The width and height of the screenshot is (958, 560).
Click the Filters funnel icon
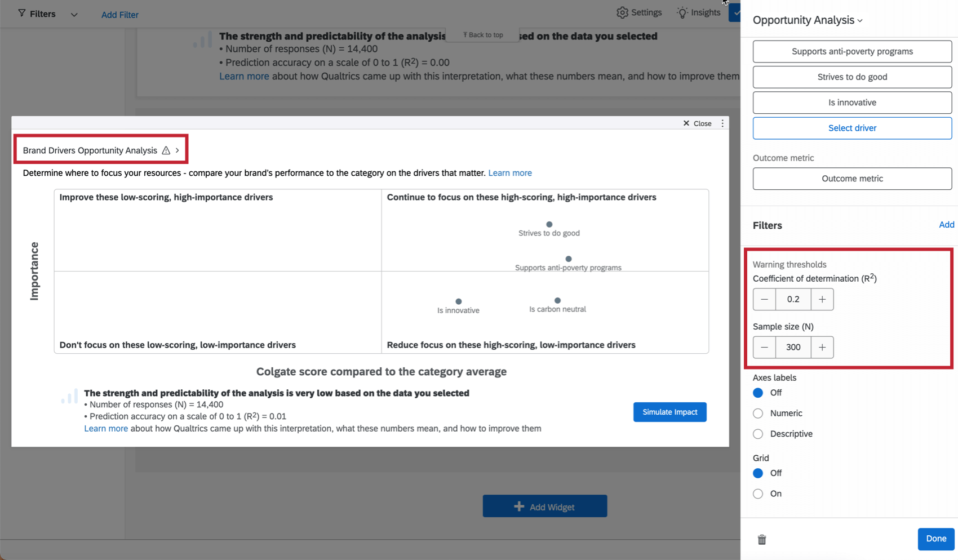coord(21,14)
